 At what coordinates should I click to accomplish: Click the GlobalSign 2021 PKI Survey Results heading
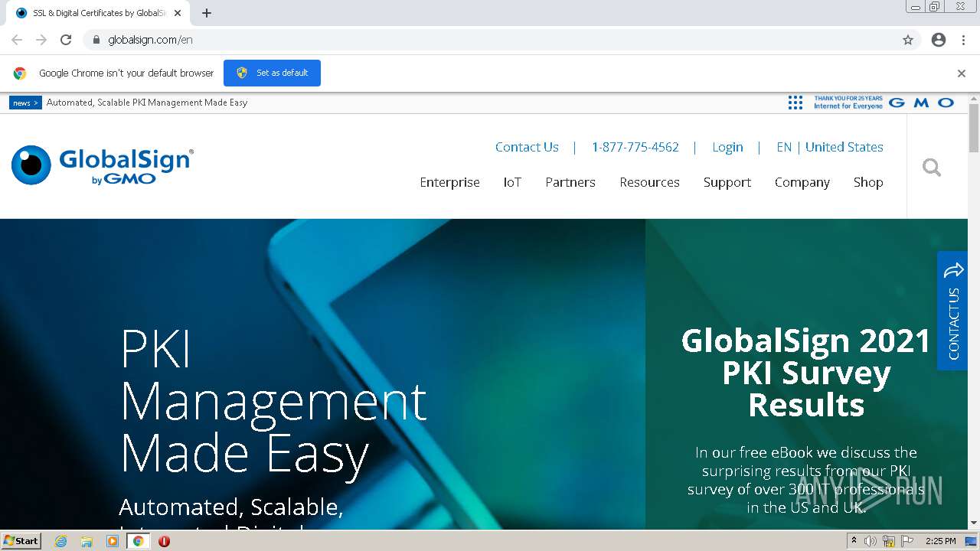pyautogui.click(x=806, y=372)
